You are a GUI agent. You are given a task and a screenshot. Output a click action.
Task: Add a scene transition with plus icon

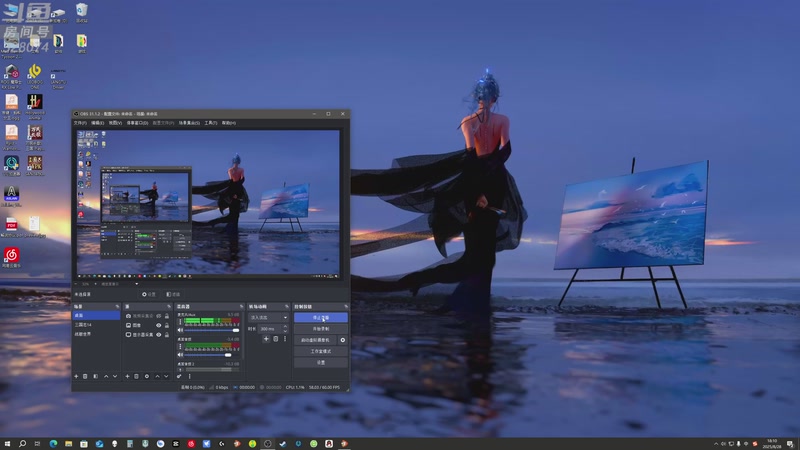point(266,339)
